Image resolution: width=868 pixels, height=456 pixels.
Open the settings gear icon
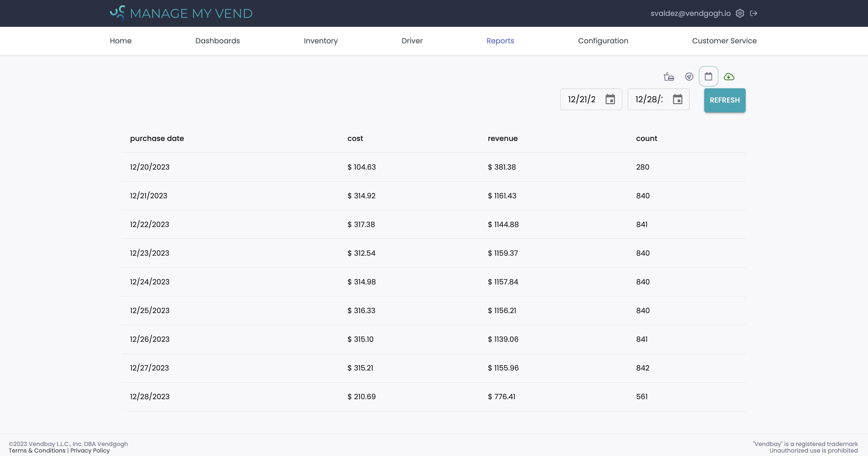coord(740,13)
